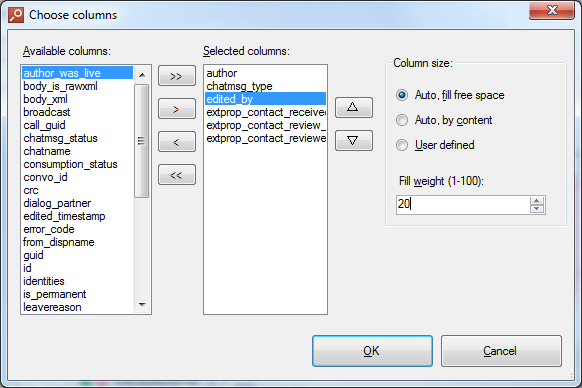Select author in Selected columns
The image size is (582, 388).
pos(265,73)
